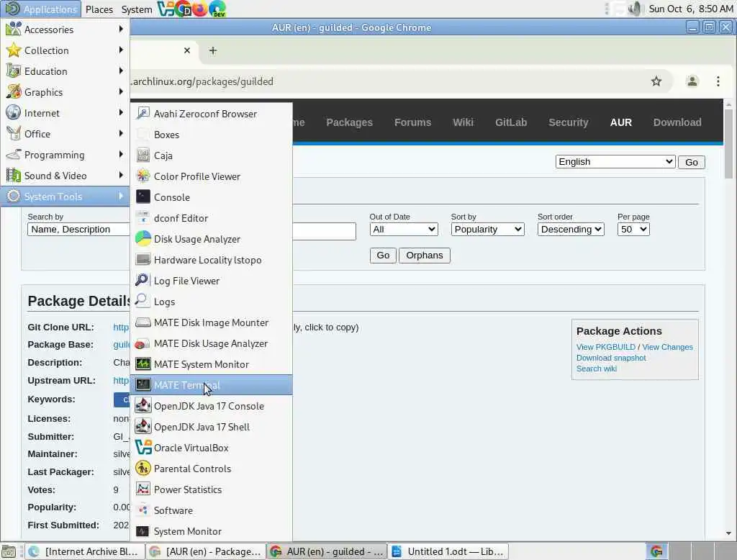
Task: Open the Sort order dropdown
Action: tap(571, 230)
